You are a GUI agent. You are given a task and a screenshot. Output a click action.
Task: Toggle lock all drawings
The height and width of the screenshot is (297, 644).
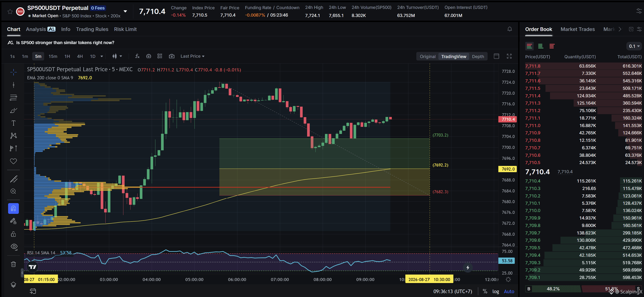click(14, 234)
